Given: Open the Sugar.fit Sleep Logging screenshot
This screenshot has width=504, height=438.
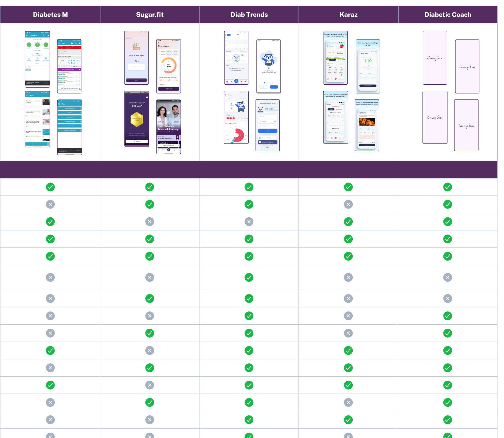Looking at the screenshot, I should [168, 66].
